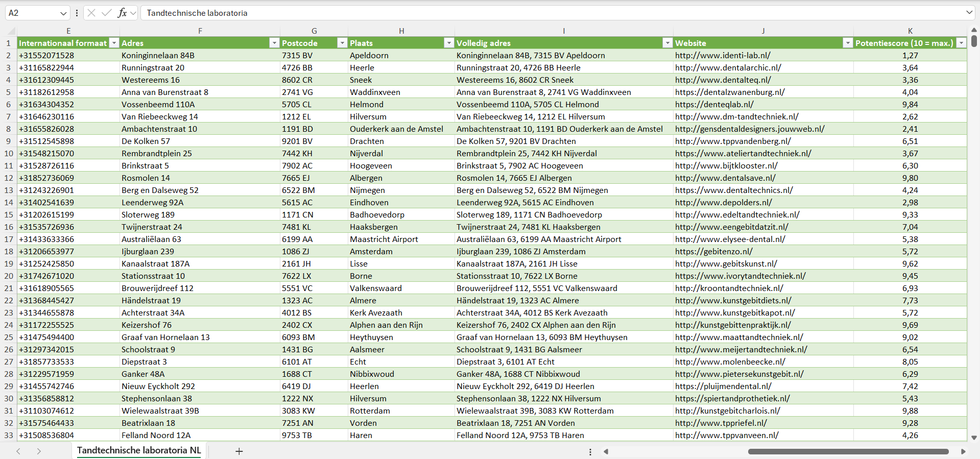This screenshot has width=980, height=459.
Task: Click in the formula bar input field
Action: 511,13
